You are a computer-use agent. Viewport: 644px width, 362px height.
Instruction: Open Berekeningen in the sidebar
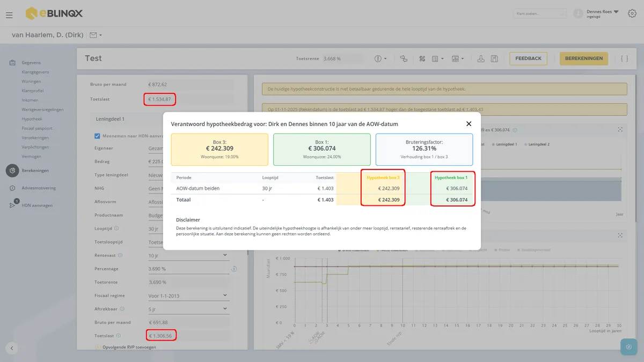35,171
